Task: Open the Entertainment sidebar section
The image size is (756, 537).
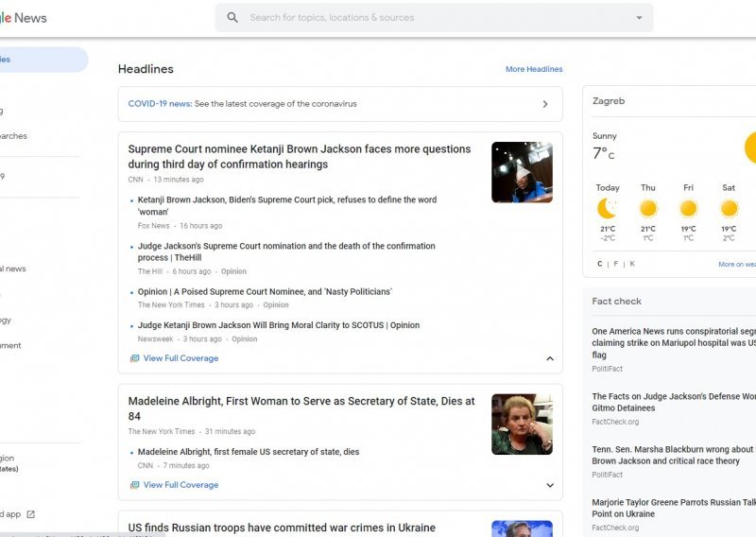Action: pyautogui.click(x=10, y=345)
